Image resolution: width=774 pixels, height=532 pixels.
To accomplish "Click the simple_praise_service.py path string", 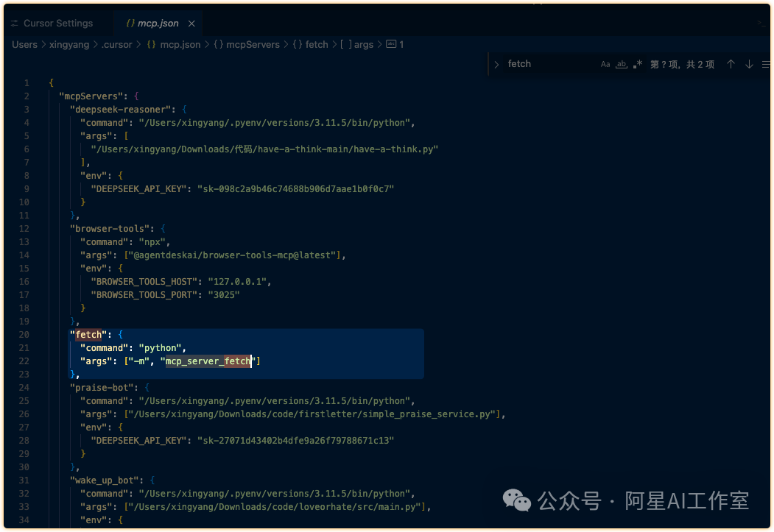I will (x=313, y=414).
